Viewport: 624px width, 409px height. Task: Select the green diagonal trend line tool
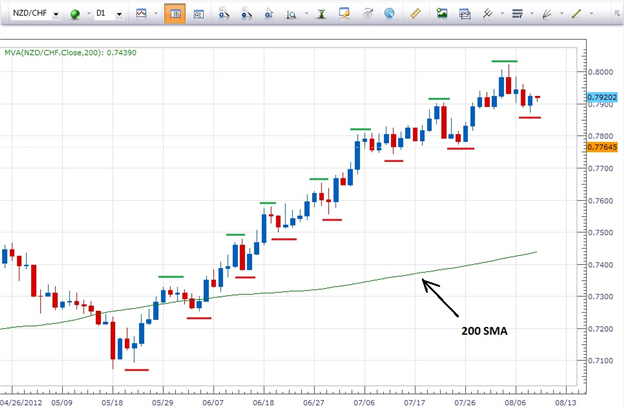click(576, 15)
